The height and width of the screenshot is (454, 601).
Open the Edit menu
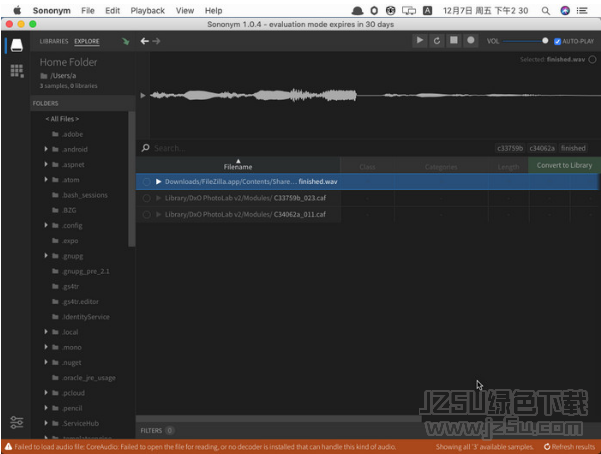[x=112, y=11]
